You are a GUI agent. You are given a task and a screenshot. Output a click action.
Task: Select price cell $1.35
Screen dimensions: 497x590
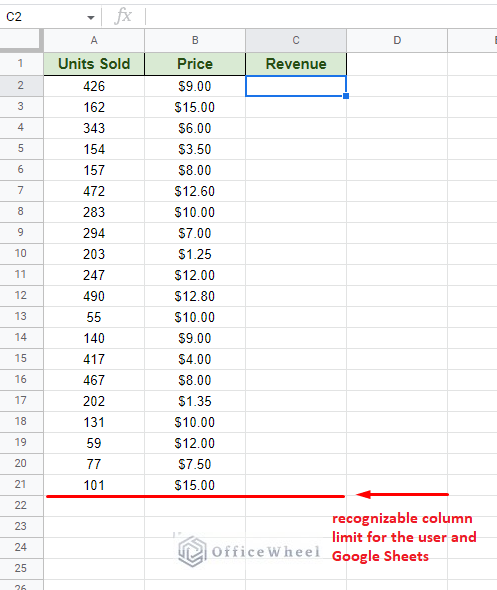pos(195,401)
